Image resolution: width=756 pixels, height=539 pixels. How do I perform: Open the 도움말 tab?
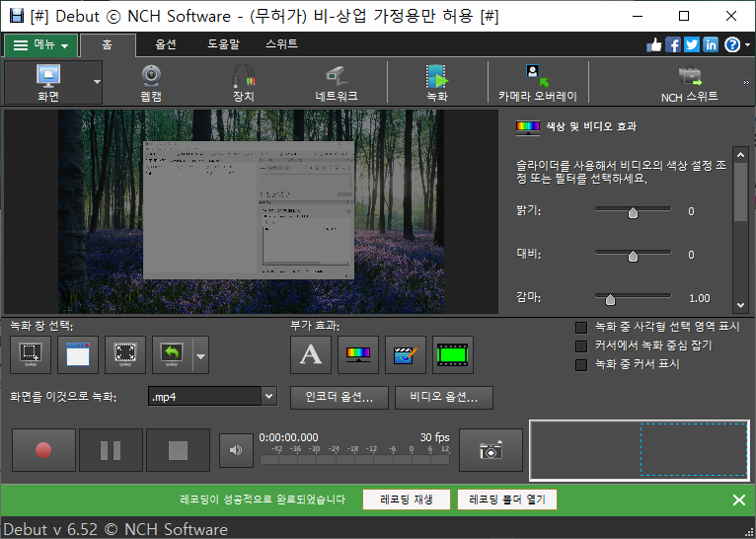tap(223, 44)
